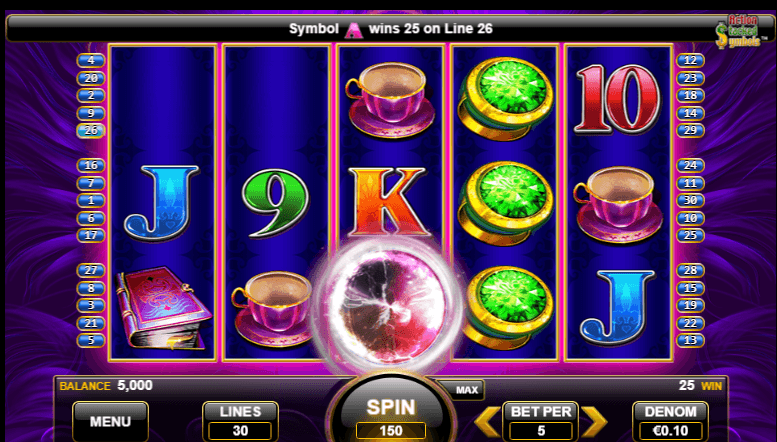Click the MAX bet button
This screenshot has height=442, width=777.
point(466,390)
